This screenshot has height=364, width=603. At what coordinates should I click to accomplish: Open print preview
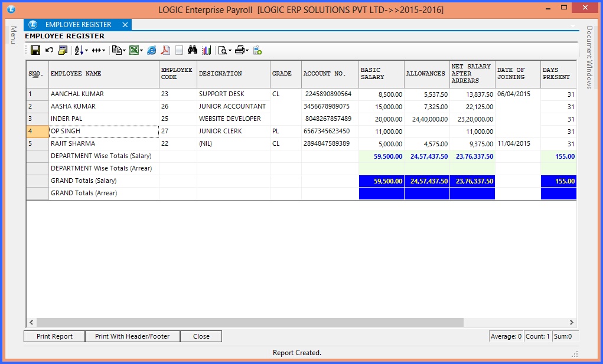pyautogui.click(x=223, y=50)
